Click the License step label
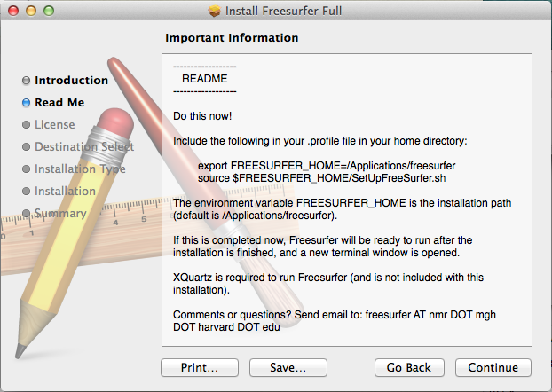This screenshot has width=552, height=392. 55,125
